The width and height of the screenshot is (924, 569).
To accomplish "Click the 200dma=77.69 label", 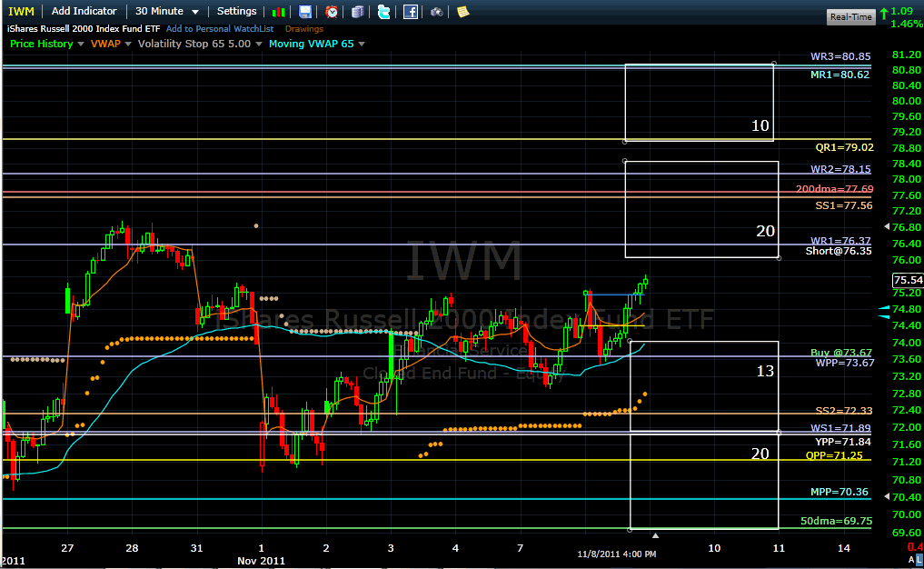I will [x=834, y=189].
